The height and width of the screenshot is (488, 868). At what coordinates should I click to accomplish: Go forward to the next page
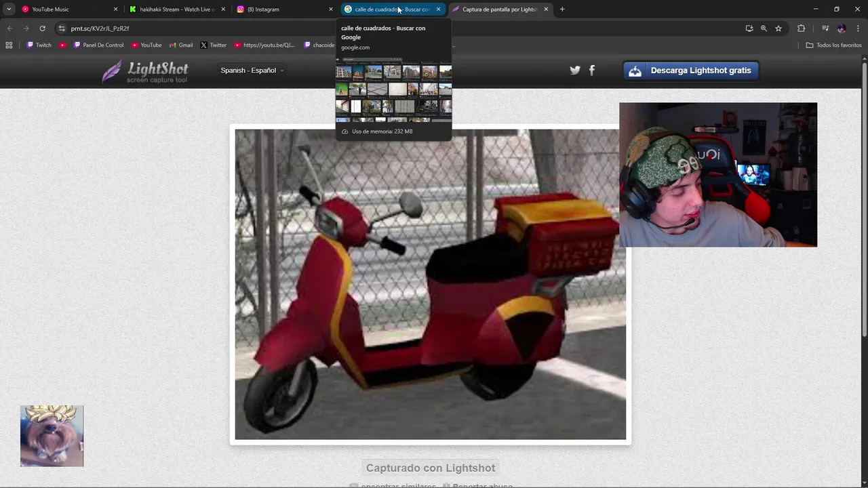26,28
